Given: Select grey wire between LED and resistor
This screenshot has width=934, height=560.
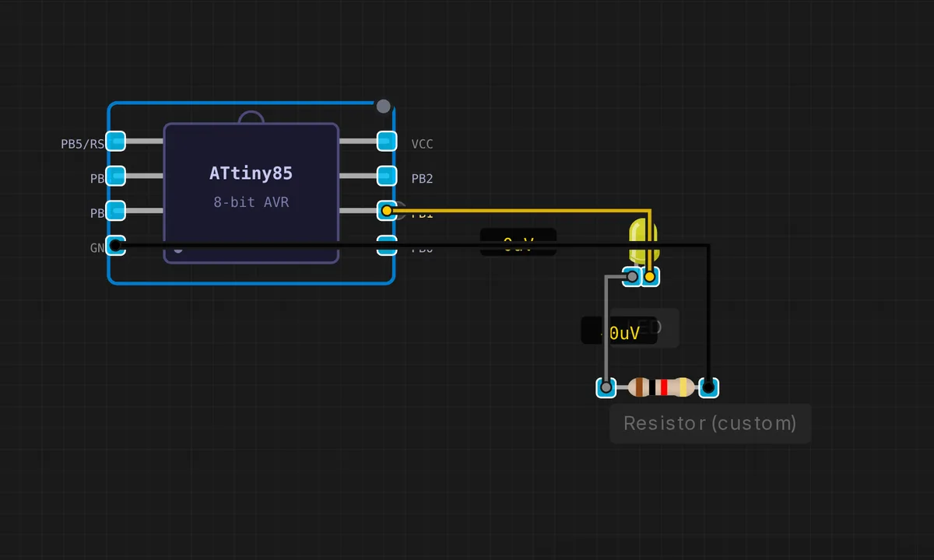Looking at the screenshot, I should point(606,331).
